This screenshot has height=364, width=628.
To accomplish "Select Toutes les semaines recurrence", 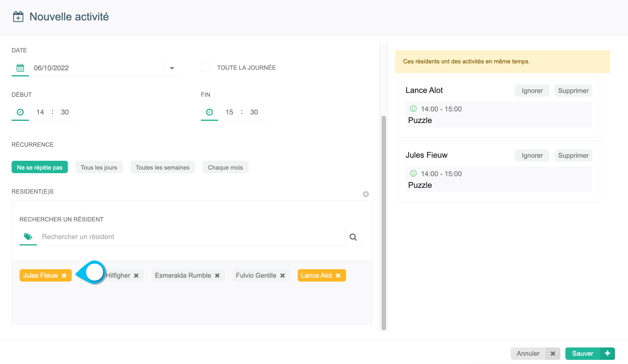I will click(163, 167).
